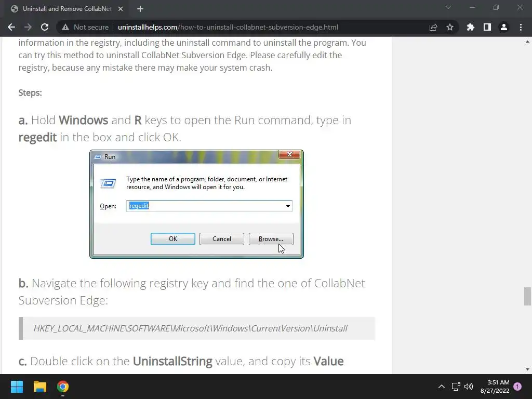The image size is (532, 399).
Task: Open the Chrome profile avatar
Action: 504,27
